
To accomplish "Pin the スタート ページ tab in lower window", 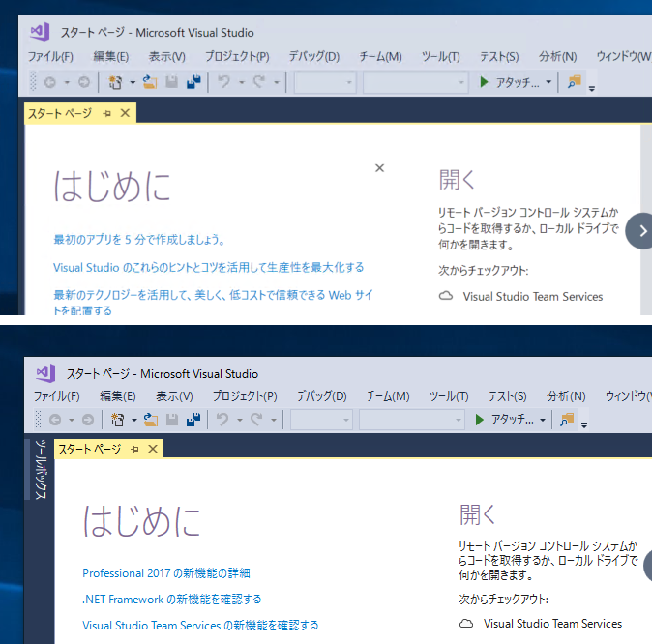I will click(134, 449).
